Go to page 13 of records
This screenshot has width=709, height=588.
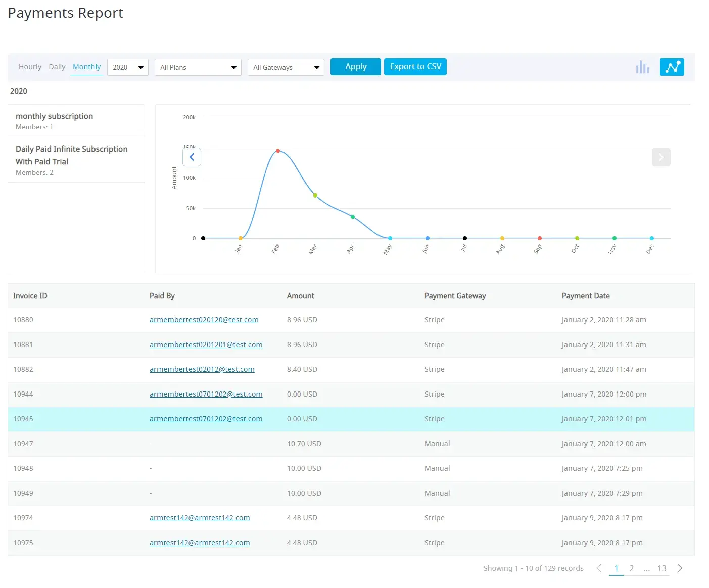pyautogui.click(x=661, y=568)
